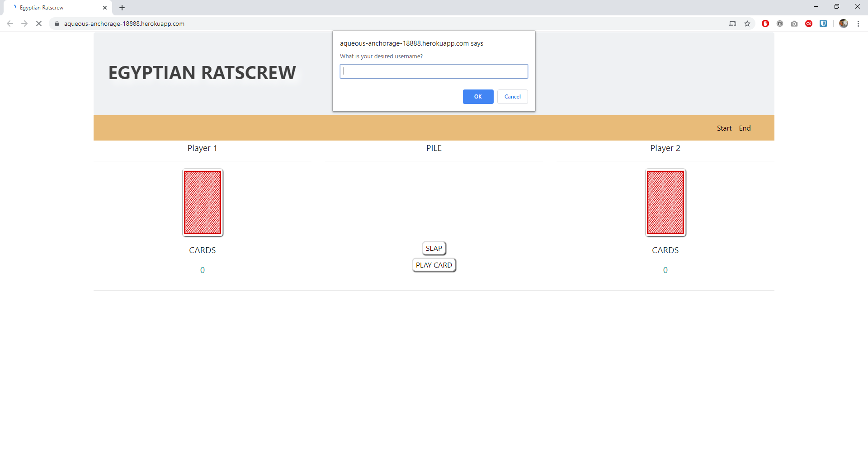Go back to the previous page
This screenshot has width=868, height=470.
(10, 23)
